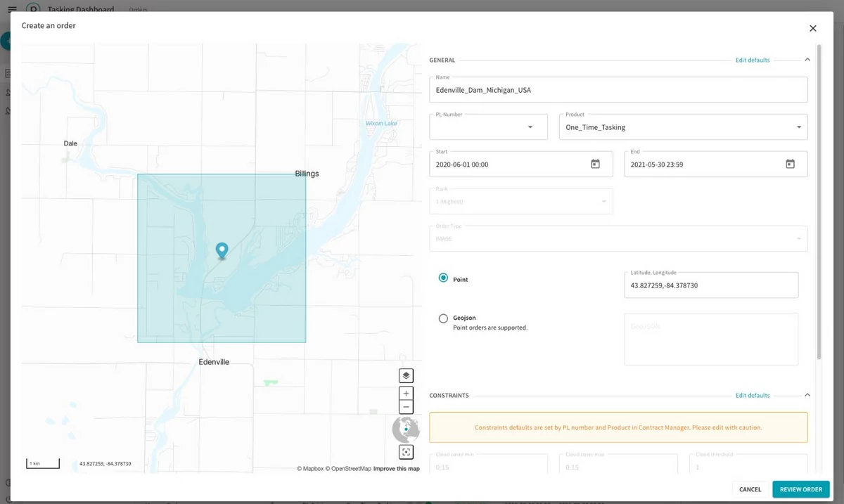Click the Dale label on the map
844x504 pixels.
70,143
